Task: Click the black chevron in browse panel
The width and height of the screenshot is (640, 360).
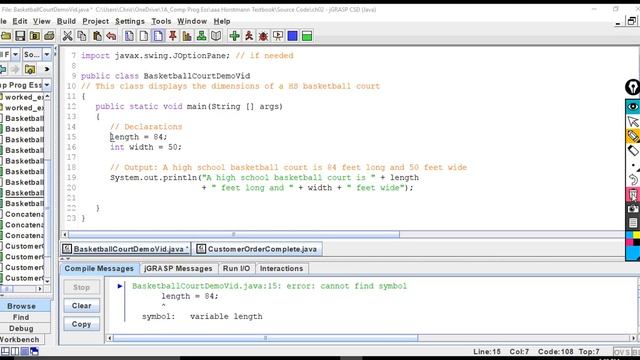Action: coord(47,69)
